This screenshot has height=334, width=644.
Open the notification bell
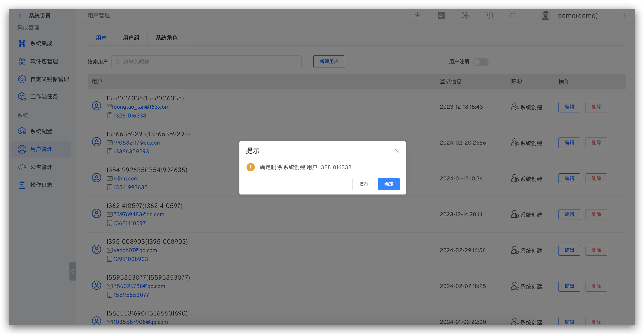[x=513, y=15]
